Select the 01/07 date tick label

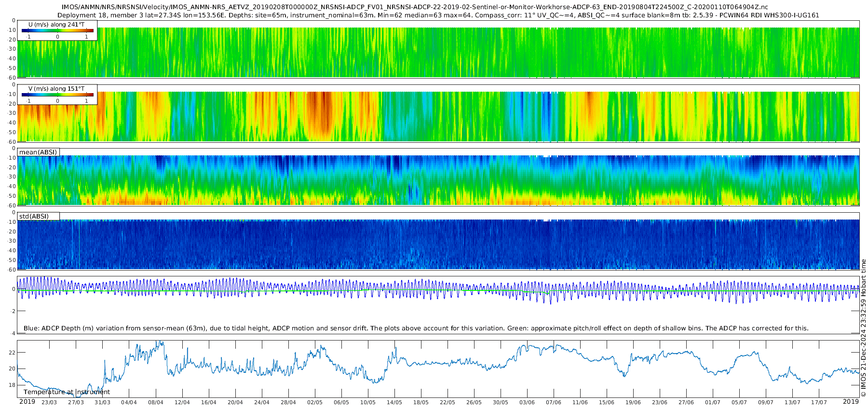pos(713,402)
